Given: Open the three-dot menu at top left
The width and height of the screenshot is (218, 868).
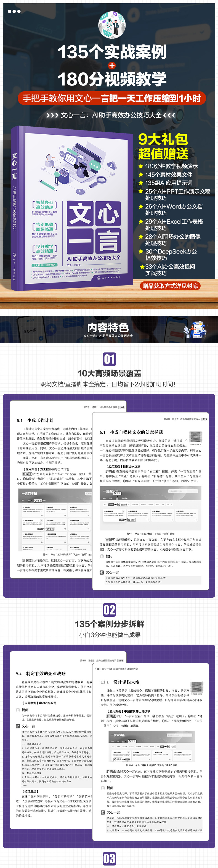Looking at the screenshot, I should [x=14, y=11].
